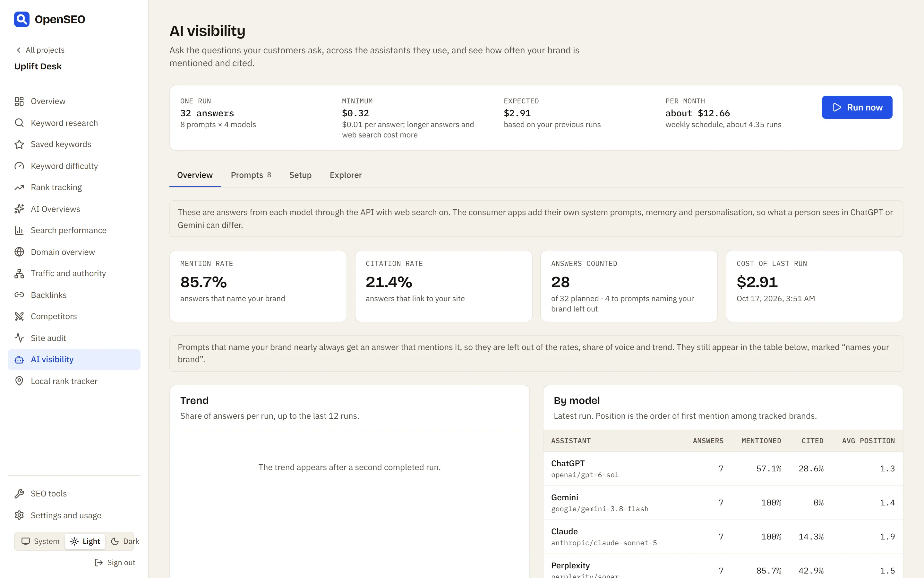This screenshot has width=924, height=578.
Task: Click the Uplift Desk project name
Action: coord(38,66)
